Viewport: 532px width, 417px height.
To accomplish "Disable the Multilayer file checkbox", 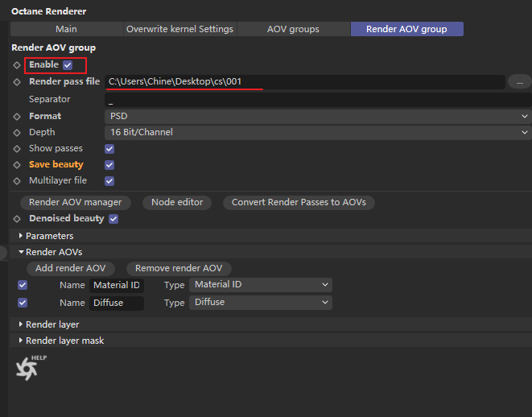I will pos(109,181).
